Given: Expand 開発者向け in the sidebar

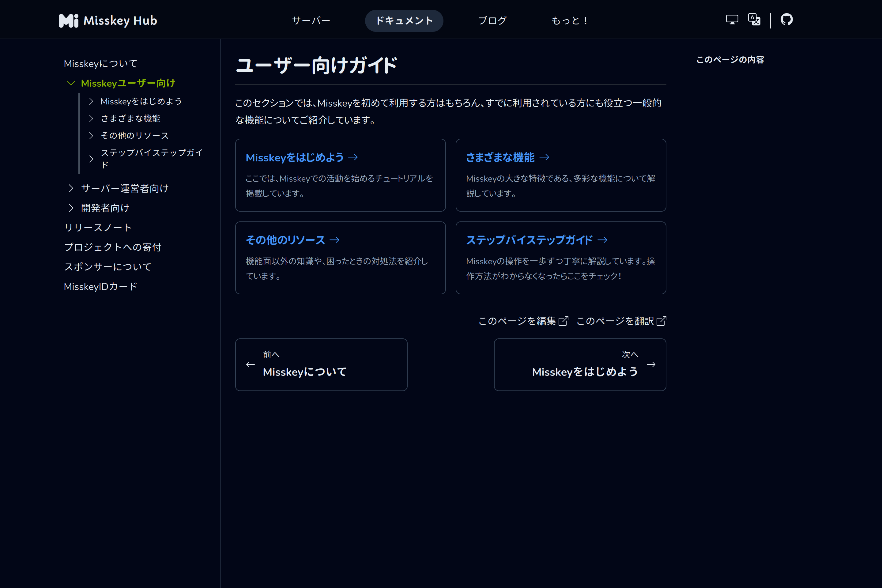Looking at the screenshot, I should [71, 208].
